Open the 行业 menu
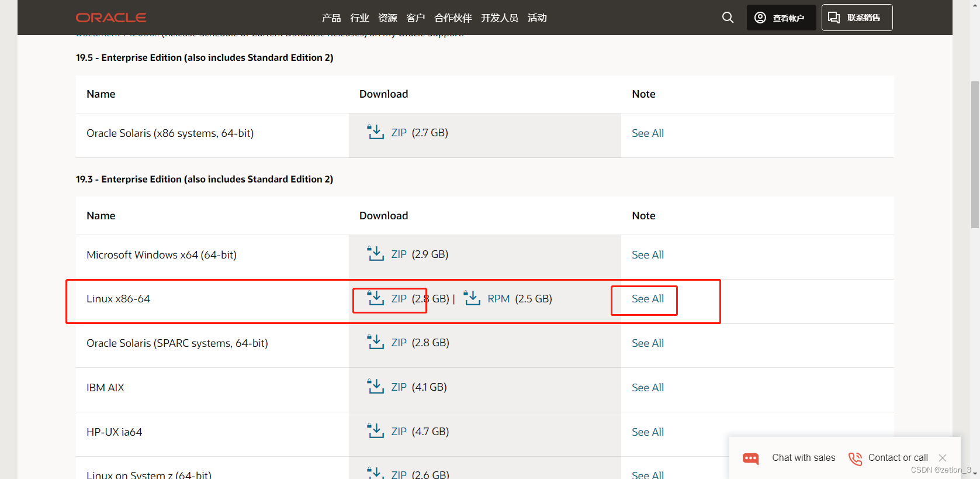Screen dimensions: 980x479 [x=359, y=18]
